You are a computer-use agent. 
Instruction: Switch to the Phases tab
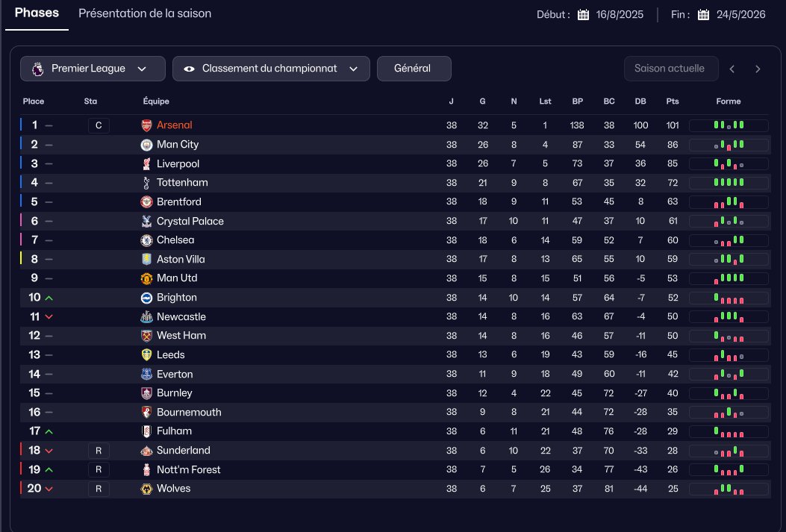click(37, 13)
